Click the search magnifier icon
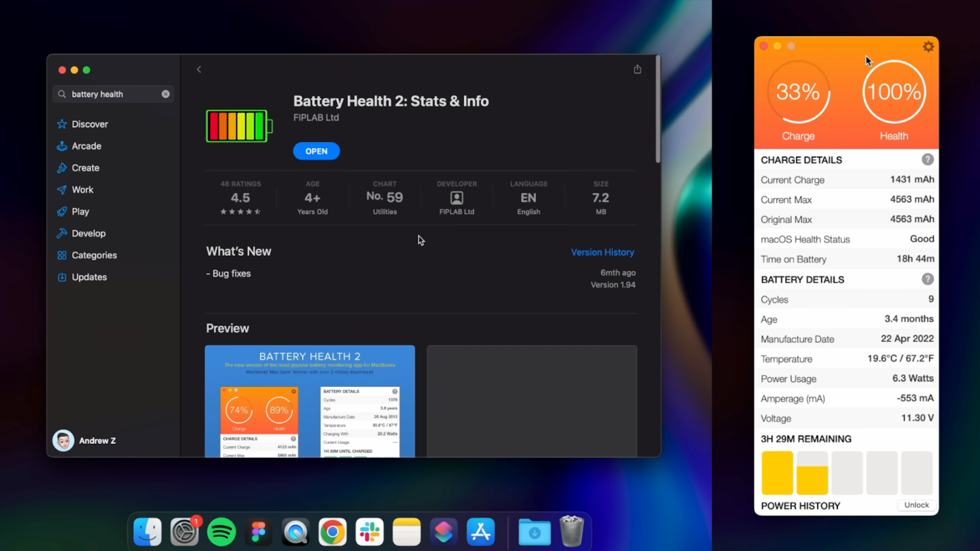This screenshot has width=980, height=551. click(x=62, y=94)
